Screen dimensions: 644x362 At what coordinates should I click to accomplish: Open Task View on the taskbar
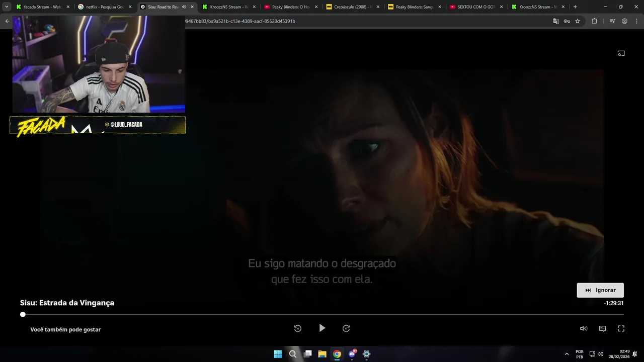tap(308, 354)
